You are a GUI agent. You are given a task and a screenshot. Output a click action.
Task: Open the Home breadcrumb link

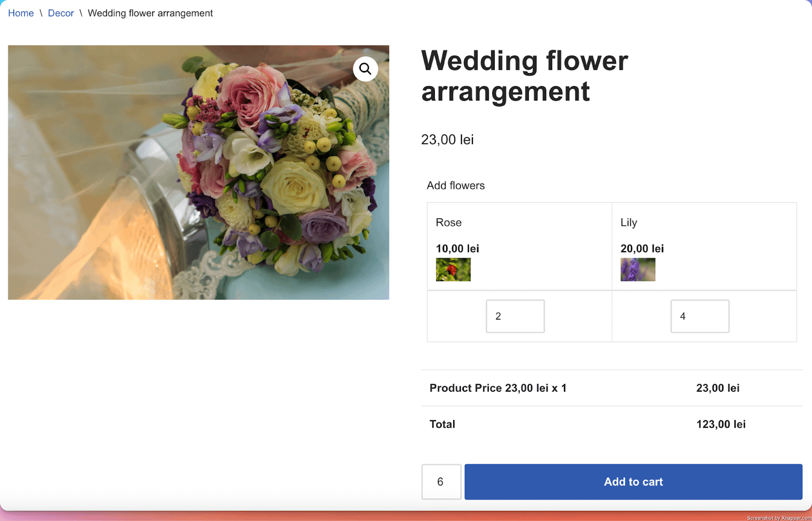pyautogui.click(x=21, y=13)
